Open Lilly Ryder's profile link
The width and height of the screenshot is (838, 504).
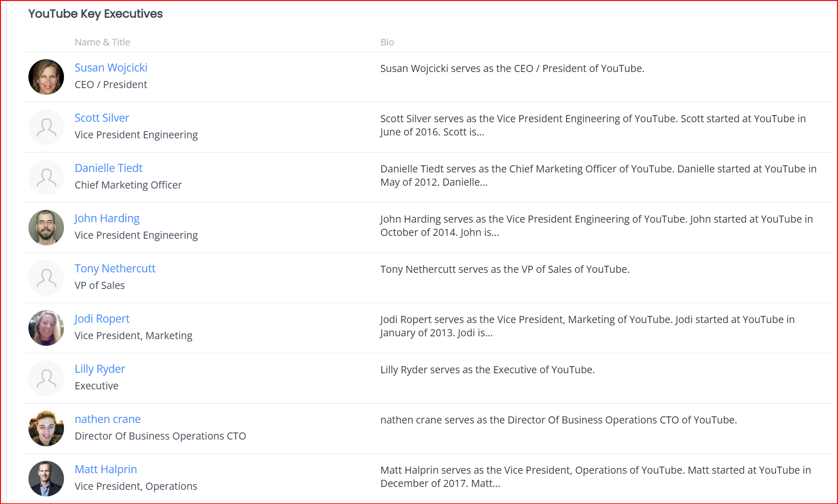[100, 369]
